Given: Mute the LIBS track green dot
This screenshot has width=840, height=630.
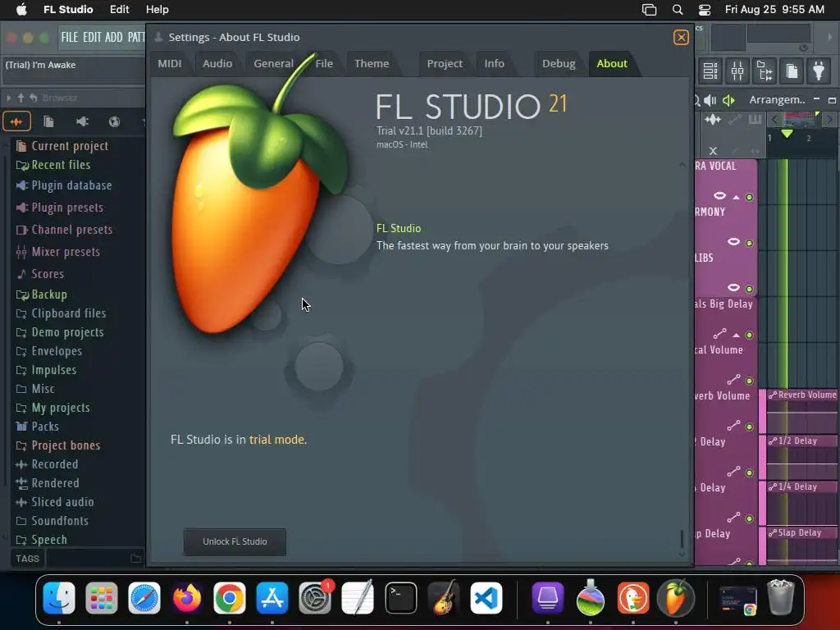Looking at the screenshot, I should pyautogui.click(x=750, y=290).
